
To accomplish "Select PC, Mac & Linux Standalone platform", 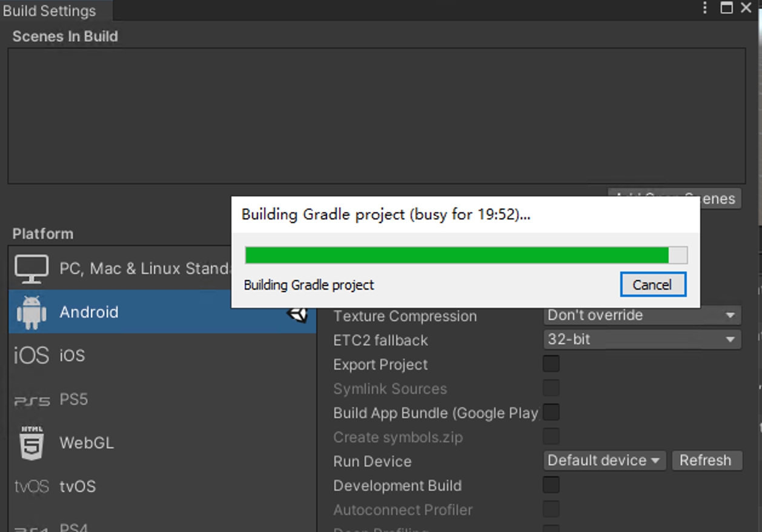I will (120, 268).
